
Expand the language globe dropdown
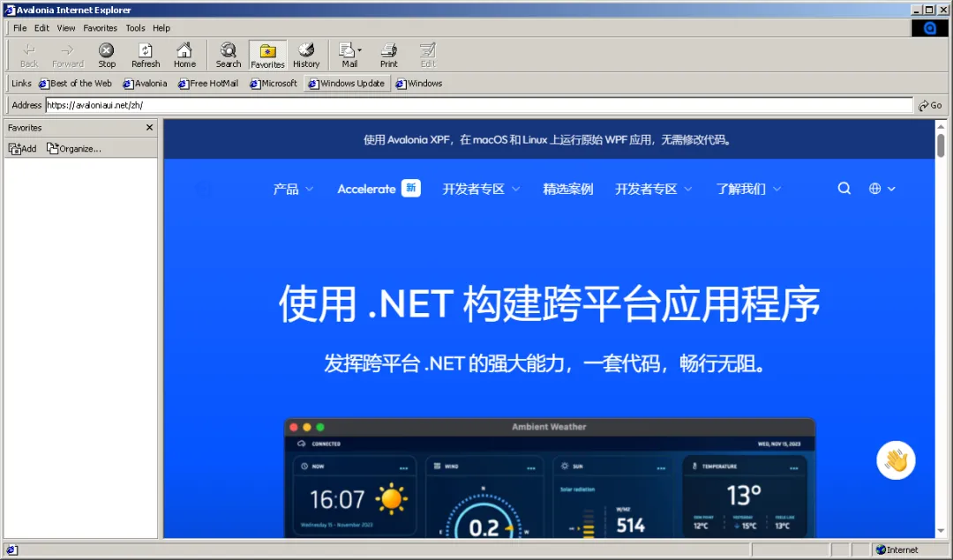[x=880, y=188]
